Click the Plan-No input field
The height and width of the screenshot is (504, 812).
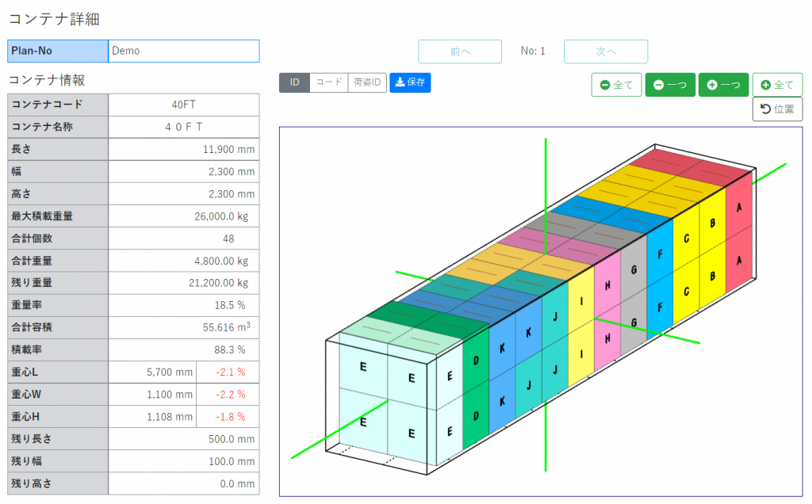[183, 51]
